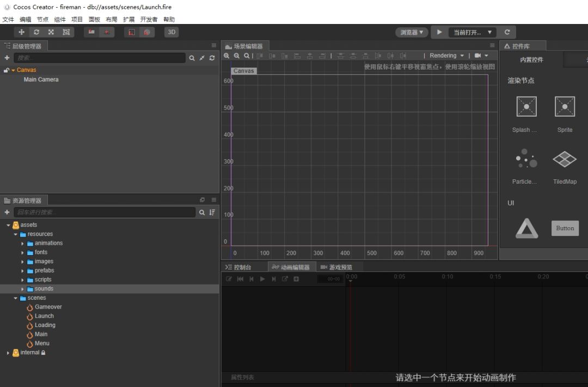Screen dimensions: 588x387
Task: Select the scale transform tool
Action: coord(51,32)
